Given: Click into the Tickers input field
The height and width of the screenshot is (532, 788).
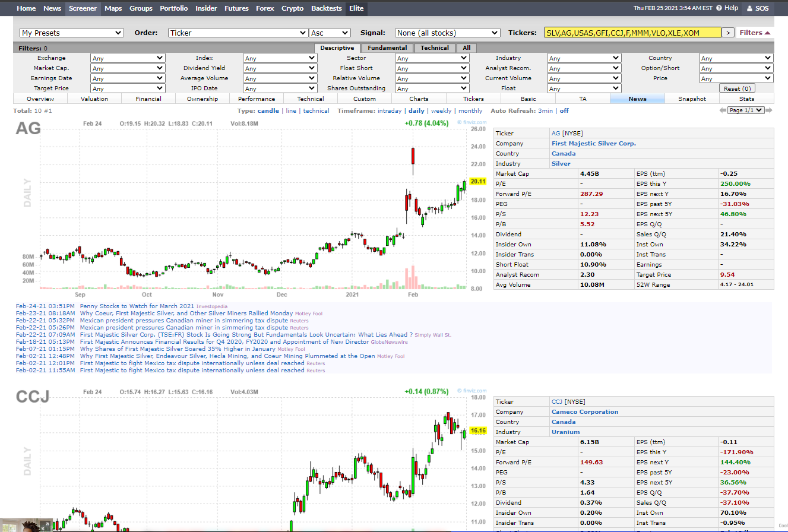Looking at the screenshot, I should [x=632, y=33].
